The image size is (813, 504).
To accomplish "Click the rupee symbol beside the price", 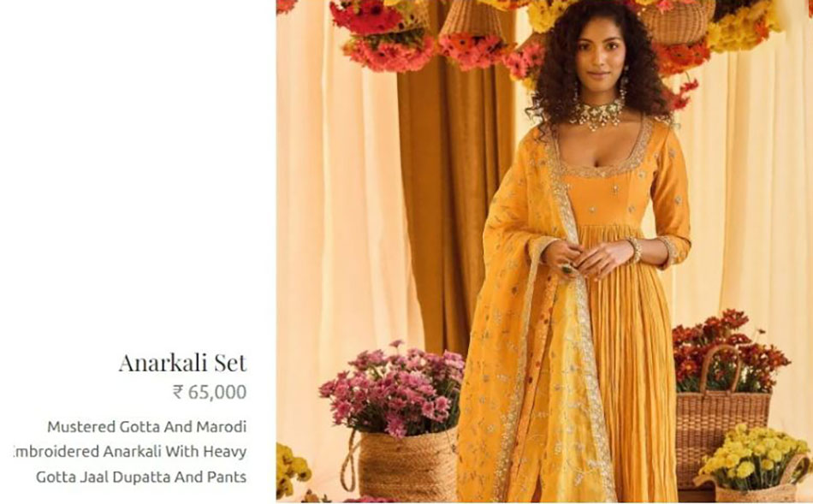I will pyautogui.click(x=178, y=392).
